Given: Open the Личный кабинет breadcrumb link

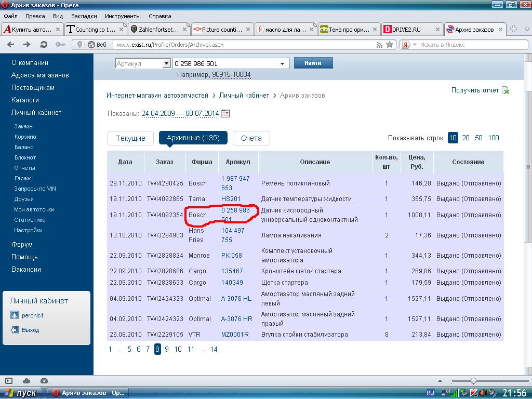Looking at the screenshot, I should tap(244, 96).
